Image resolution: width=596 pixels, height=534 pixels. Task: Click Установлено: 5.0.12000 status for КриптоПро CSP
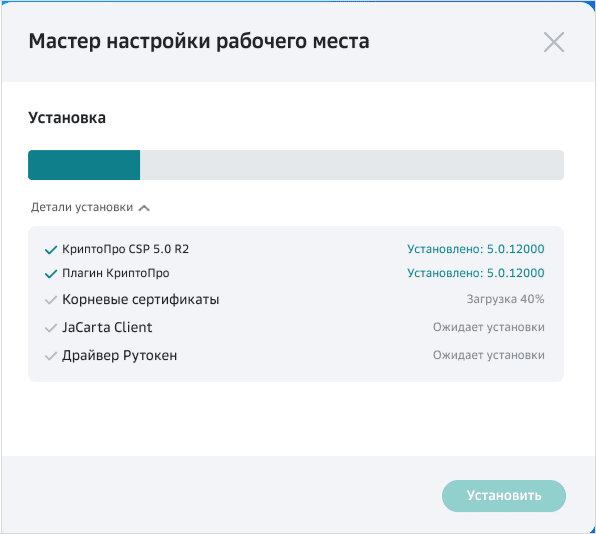[476, 249]
